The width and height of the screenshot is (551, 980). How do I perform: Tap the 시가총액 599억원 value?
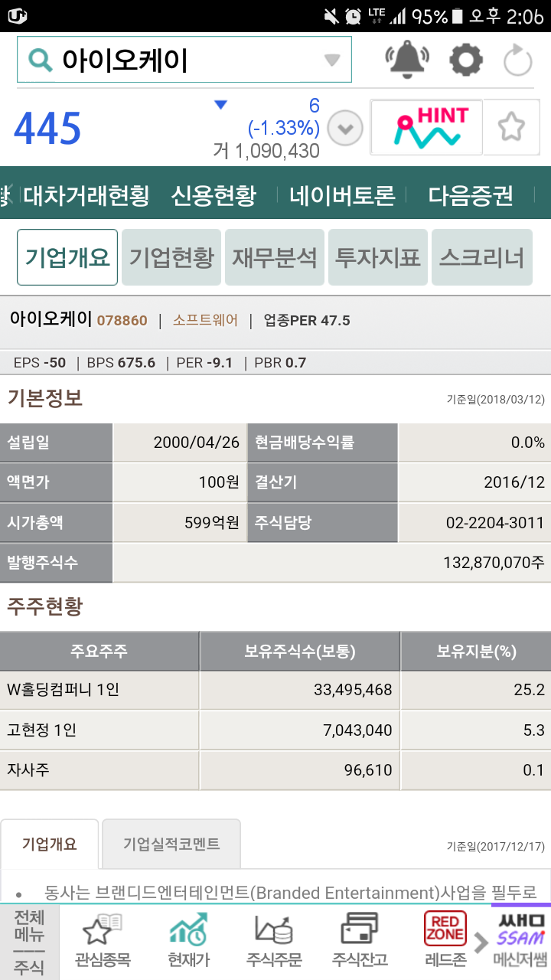click(212, 523)
